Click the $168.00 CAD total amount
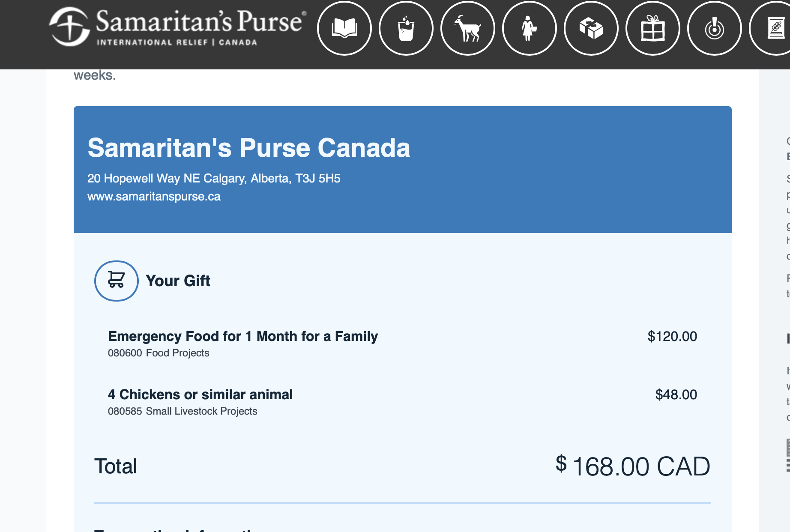Image resolution: width=790 pixels, height=532 pixels. pos(633,466)
